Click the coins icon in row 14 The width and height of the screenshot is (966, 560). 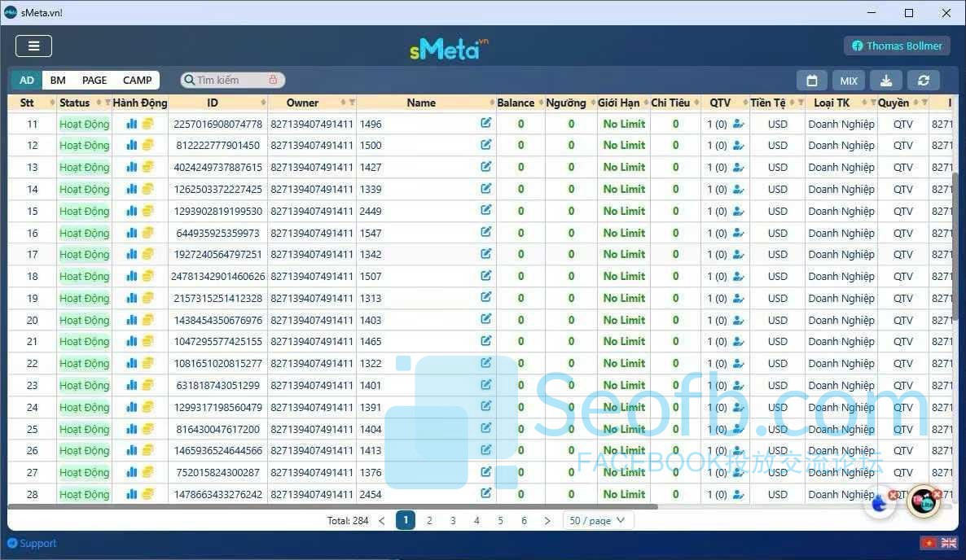[147, 189]
